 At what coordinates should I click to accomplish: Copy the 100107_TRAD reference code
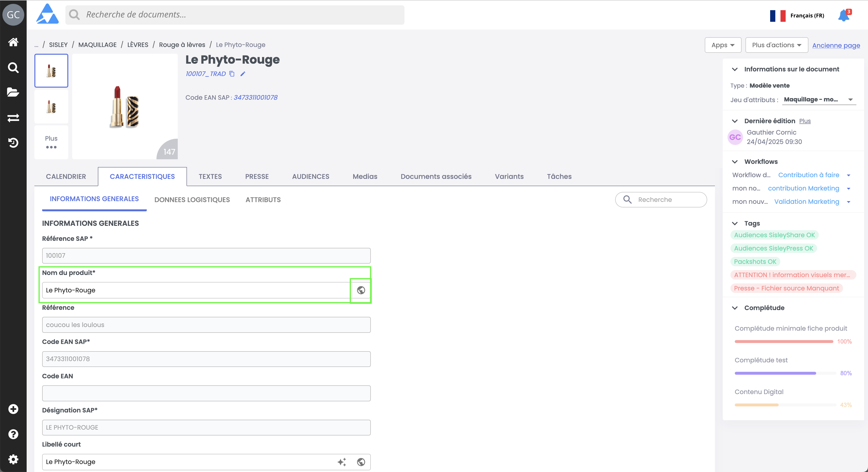(232, 74)
